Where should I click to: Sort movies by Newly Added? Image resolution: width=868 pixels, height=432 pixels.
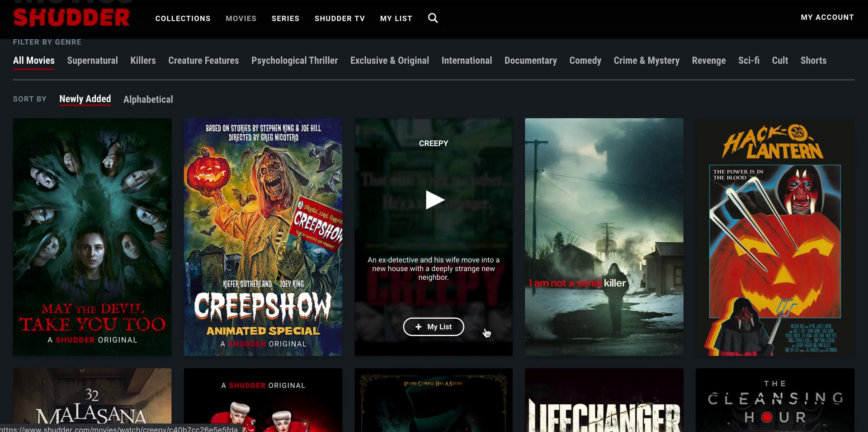click(x=85, y=99)
